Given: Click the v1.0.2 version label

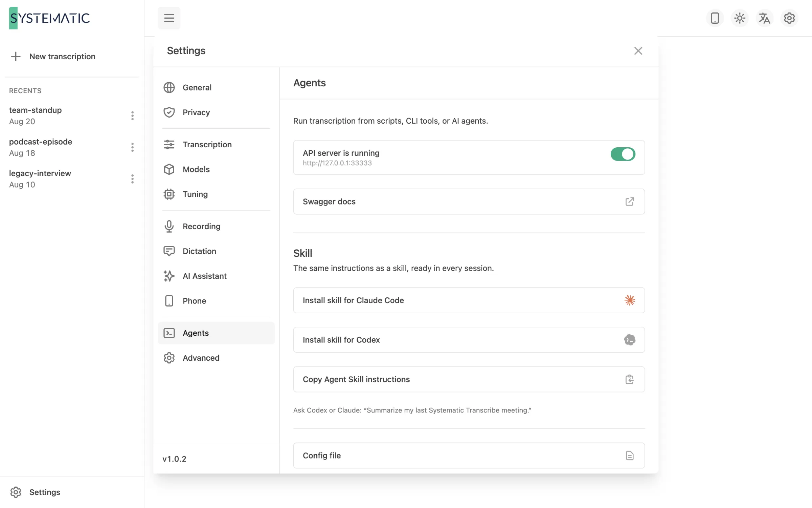Looking at the screenshot, I should (174, 459).
